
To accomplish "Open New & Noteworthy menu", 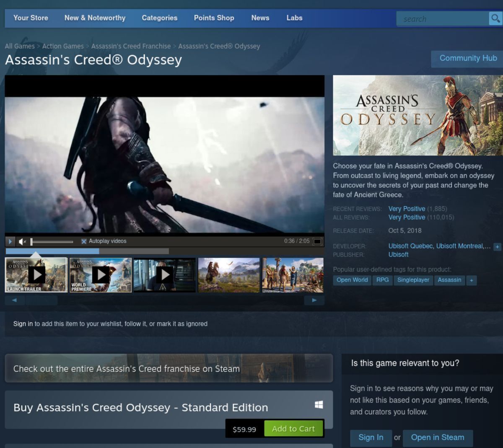I will click(95, 18).
